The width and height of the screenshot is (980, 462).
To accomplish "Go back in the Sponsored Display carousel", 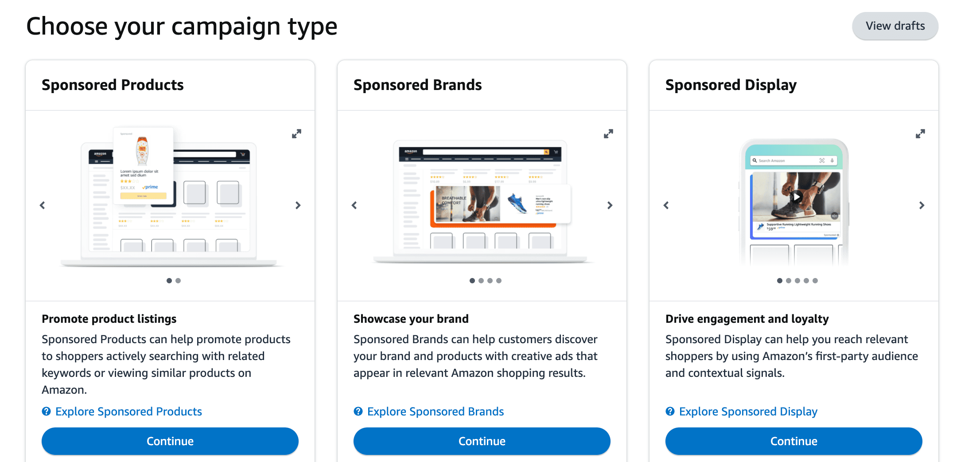I will pos(666,205).
